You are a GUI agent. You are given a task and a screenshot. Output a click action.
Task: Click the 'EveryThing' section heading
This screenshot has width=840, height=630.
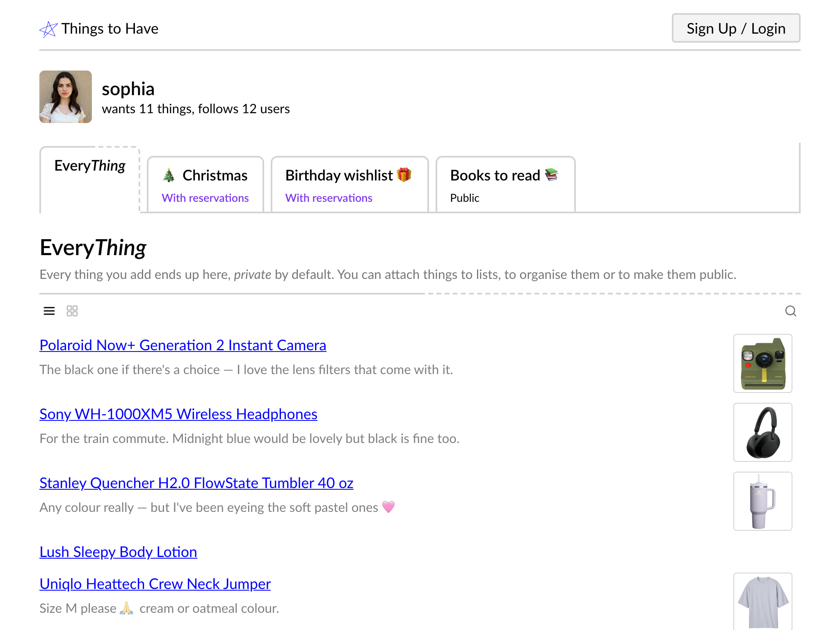pos(93,248)
